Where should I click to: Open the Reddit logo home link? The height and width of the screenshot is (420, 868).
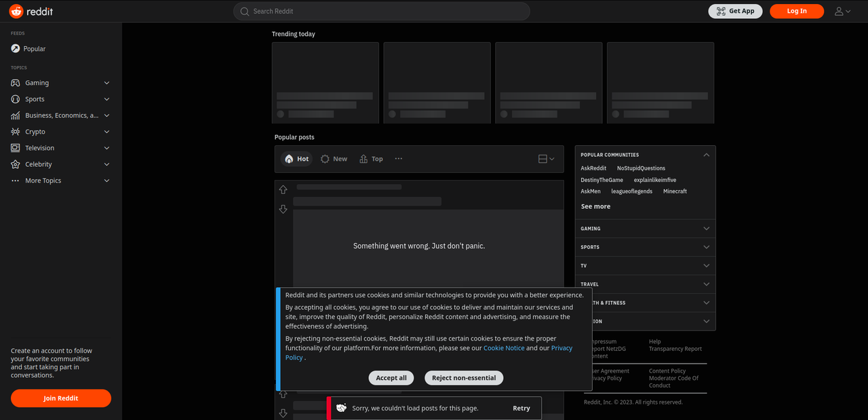31,11
